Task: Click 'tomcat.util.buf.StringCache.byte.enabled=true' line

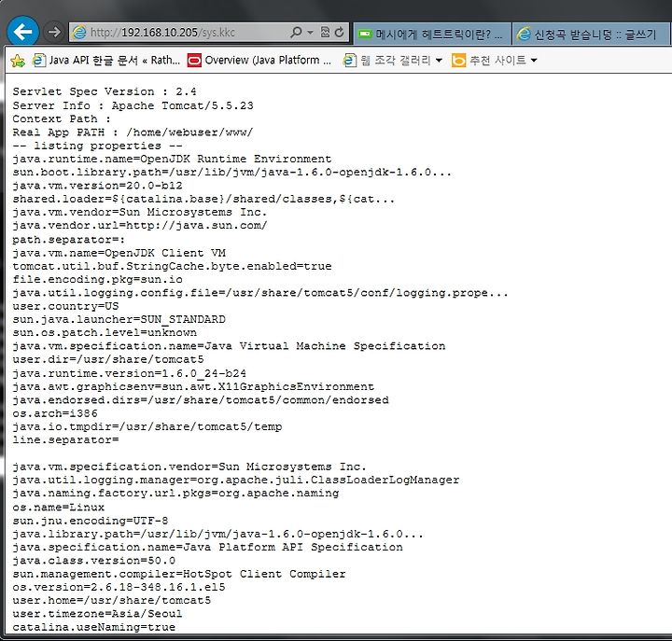Action: pyautogui.click(x=172, y=266)
